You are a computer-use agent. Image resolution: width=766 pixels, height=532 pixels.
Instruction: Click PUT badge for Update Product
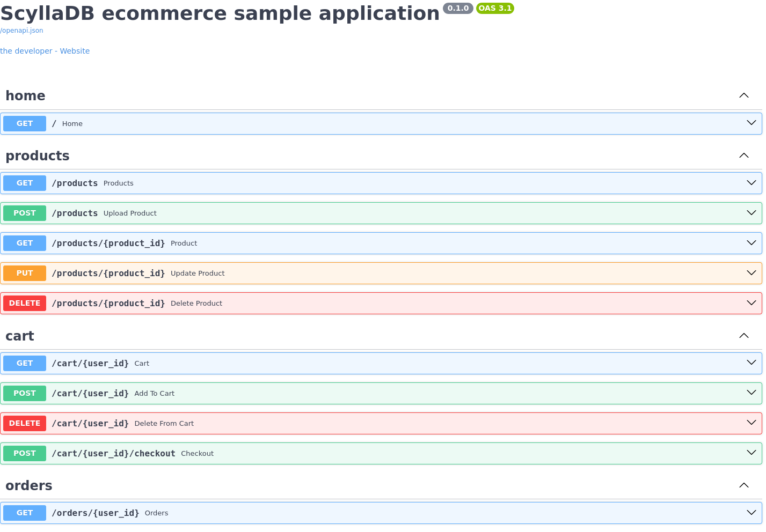click(x=25, y=273)
